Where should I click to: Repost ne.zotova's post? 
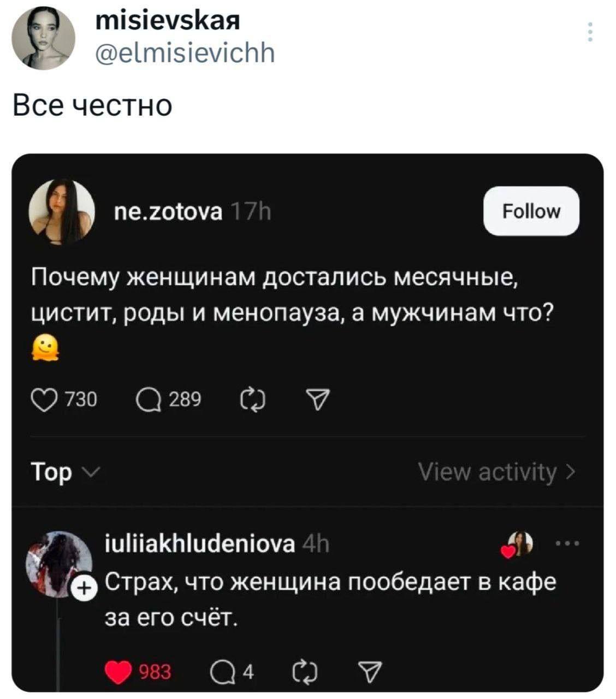[253, 400]
